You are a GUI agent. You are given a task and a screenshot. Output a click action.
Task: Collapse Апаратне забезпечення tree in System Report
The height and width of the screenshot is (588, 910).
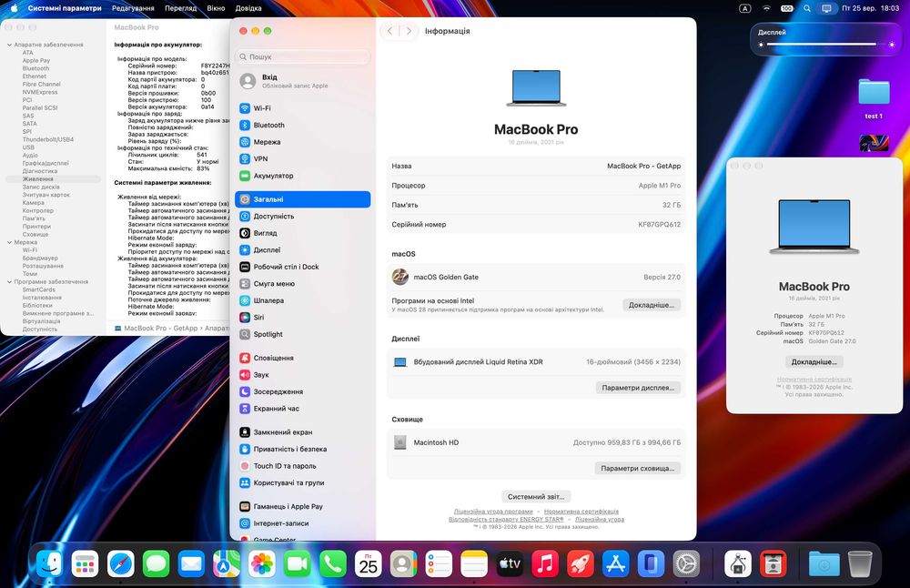(x=9, y=45)
